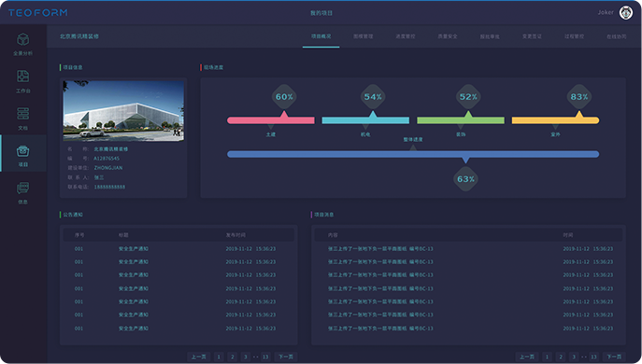Click the 内容 column header
Image resolution: width=642 pixels, height=364 pixels.
[333, 235]
